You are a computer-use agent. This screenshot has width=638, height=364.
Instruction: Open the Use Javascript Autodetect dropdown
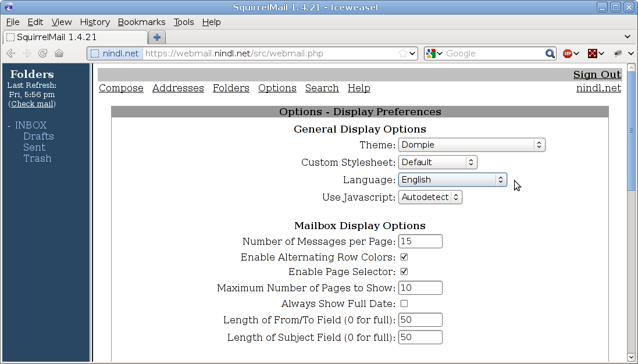click(430, 197)
